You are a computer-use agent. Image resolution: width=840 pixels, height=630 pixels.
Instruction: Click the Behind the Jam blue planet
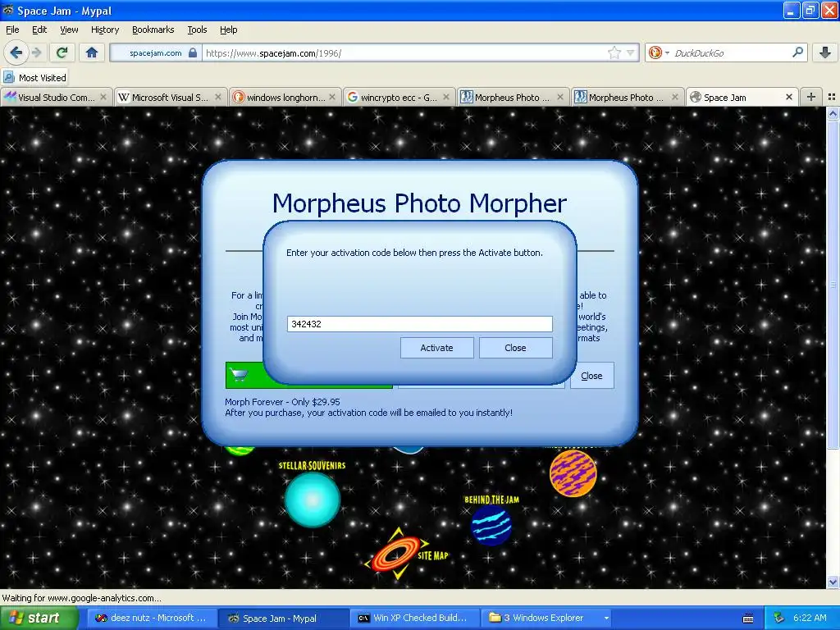[x=491, y=525]
